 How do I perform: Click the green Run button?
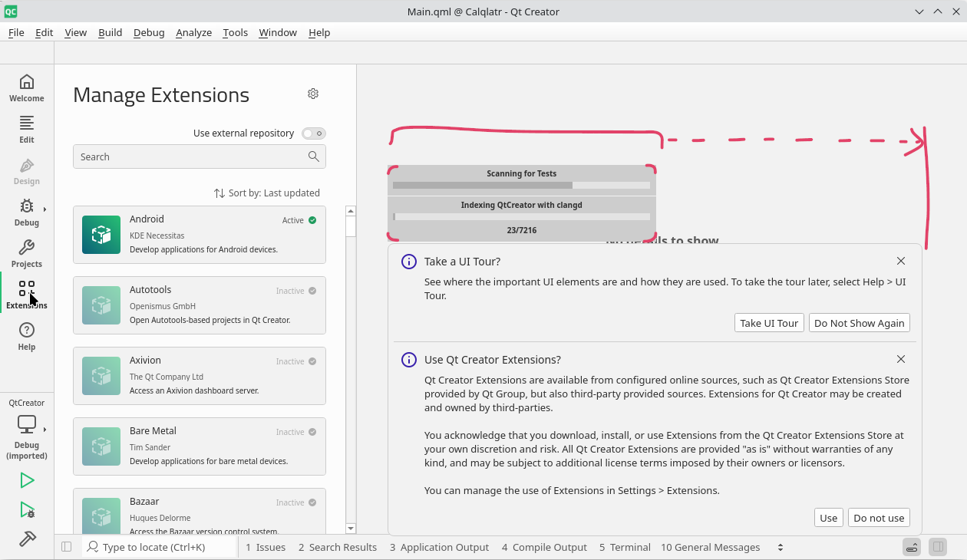click(x=27, y=480)
